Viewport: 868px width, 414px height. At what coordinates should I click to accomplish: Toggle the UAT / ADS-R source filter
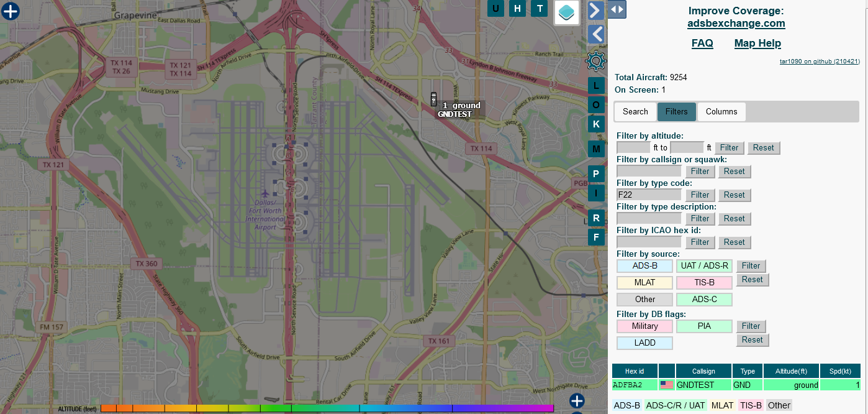704,266
